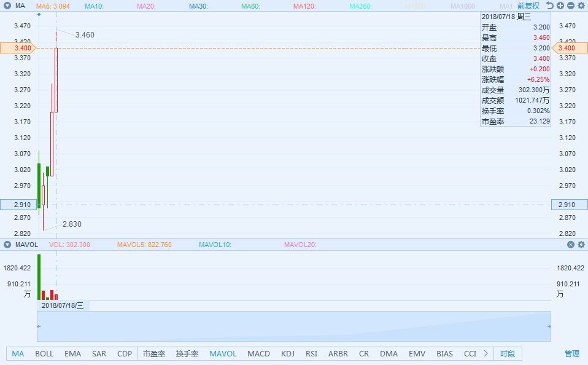Toggle the MAVOL indicator off

(x=223, y=354)
